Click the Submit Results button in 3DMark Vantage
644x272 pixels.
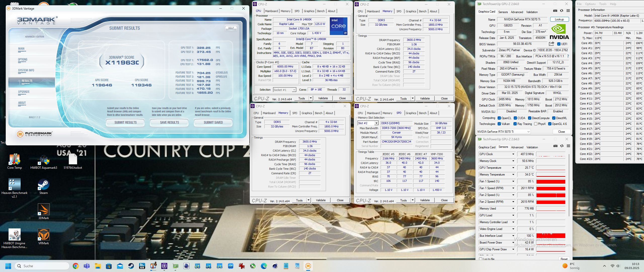point(126,123)
